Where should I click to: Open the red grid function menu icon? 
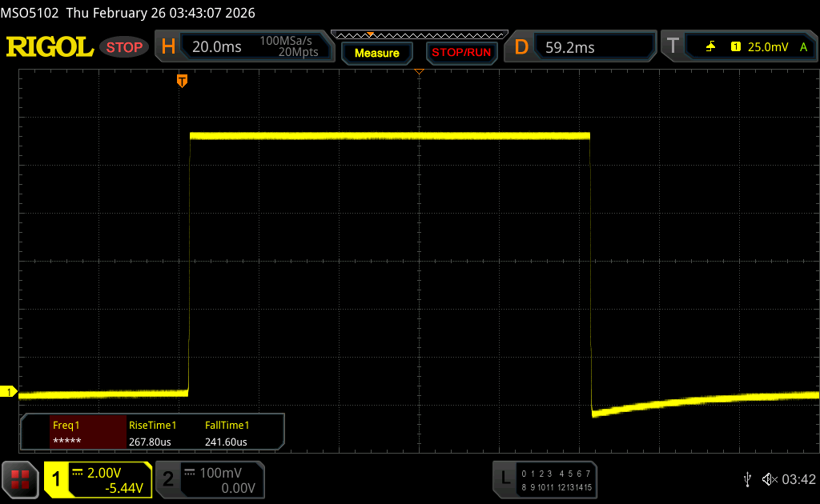click(x=19, y=479)
